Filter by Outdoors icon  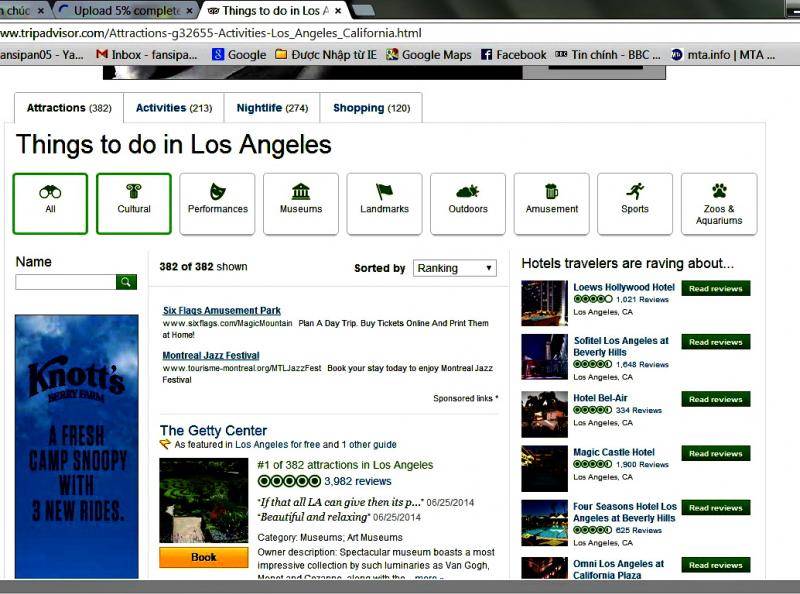[468, 204]
